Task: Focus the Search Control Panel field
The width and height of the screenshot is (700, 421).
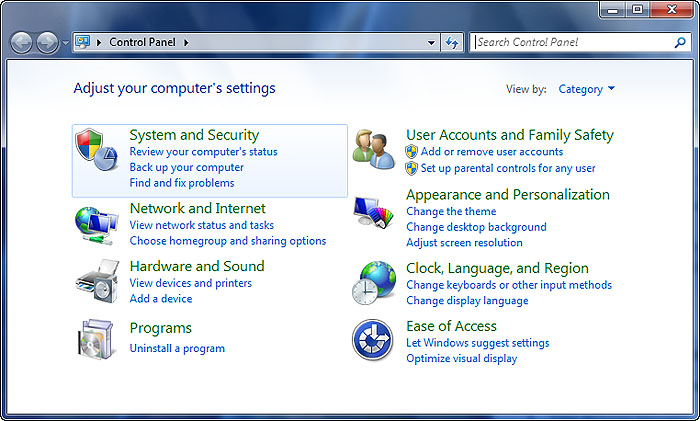Action: [572, 42]
